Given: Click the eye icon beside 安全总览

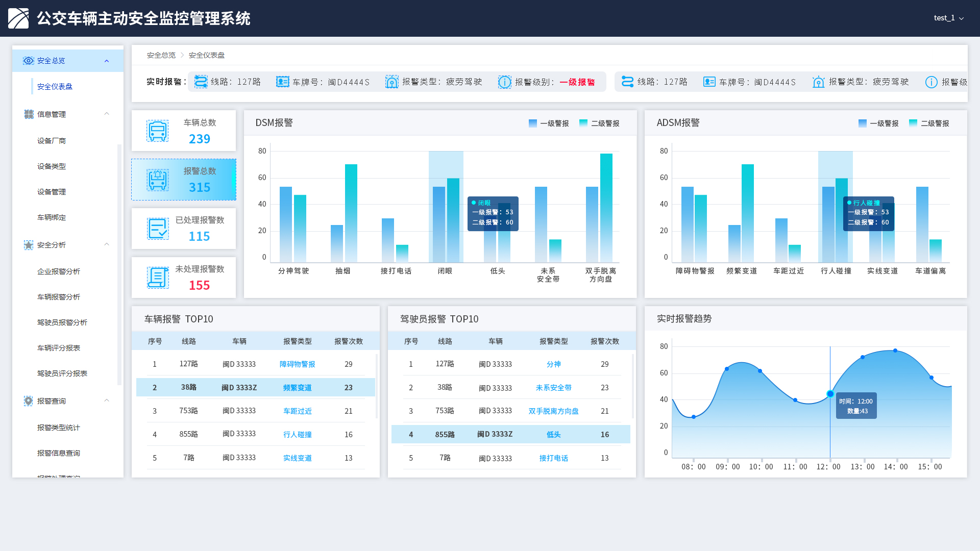Looking at the screenshot, I should coord(29,61).
